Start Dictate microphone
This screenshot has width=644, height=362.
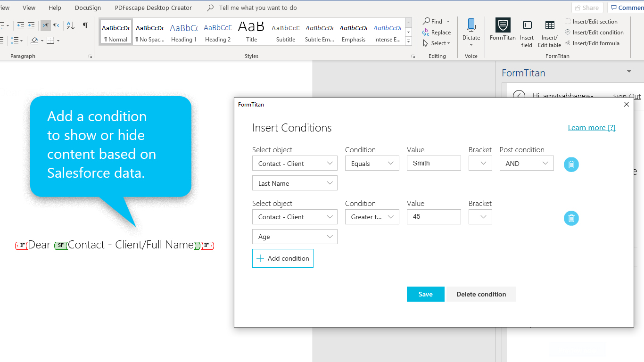[471, 33]
